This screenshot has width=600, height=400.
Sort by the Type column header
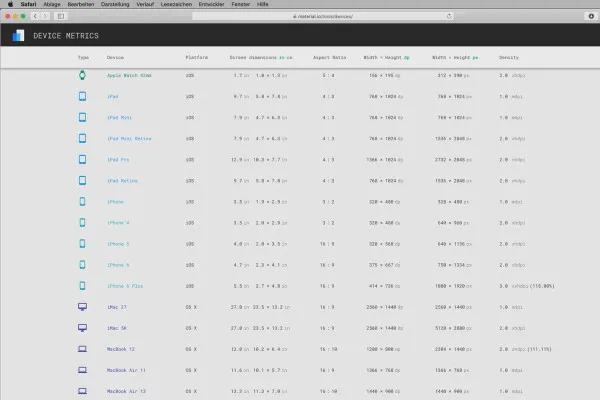(83, 57)
